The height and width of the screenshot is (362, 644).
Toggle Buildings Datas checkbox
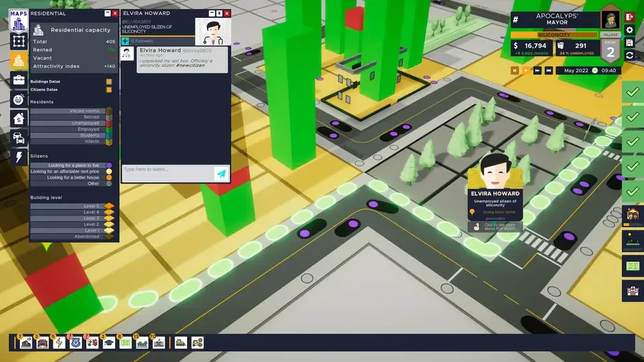(x=109, y=81)
